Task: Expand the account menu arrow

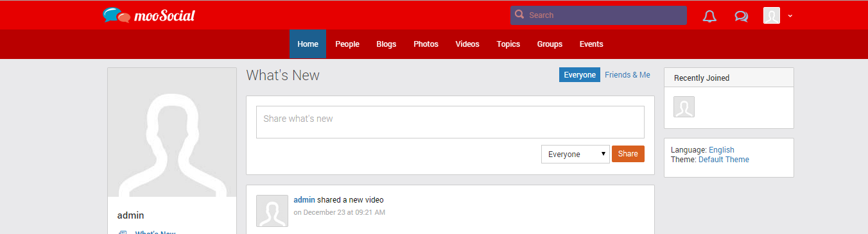Action: tap(790, 16)
